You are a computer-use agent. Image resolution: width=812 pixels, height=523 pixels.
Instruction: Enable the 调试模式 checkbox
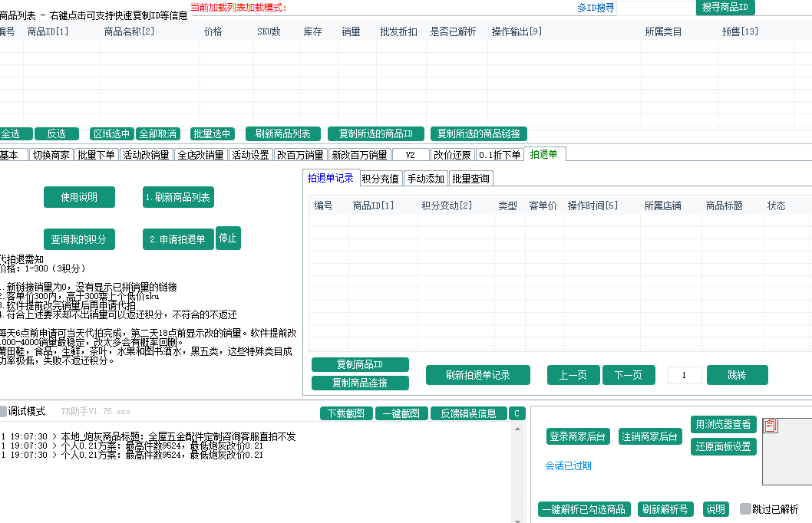[3, 411]
